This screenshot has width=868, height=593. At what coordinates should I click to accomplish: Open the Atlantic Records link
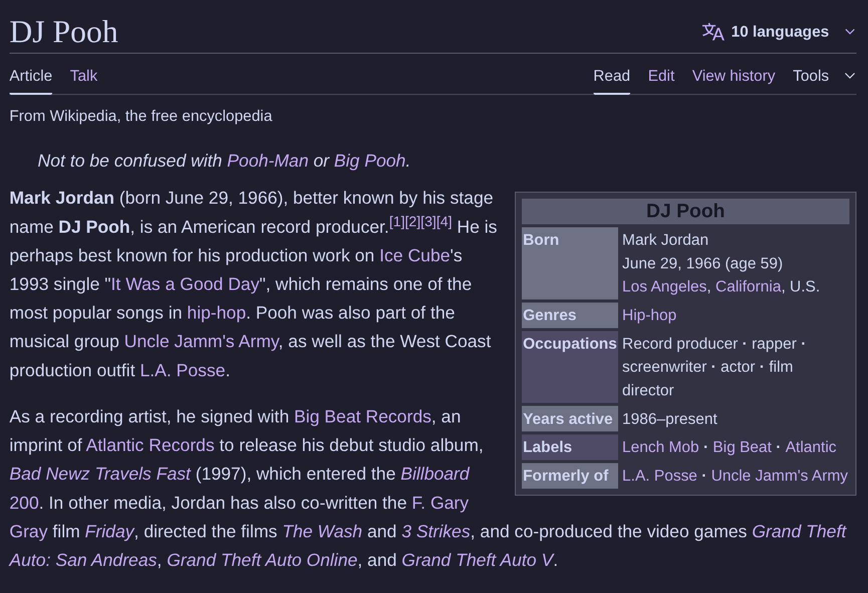[150, 446]
